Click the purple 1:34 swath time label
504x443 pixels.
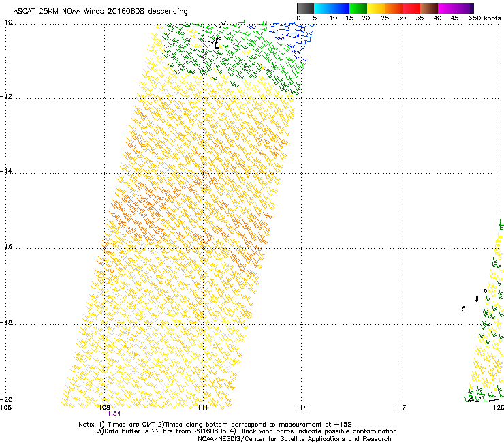pyautogui.click(x=114, y=414)
